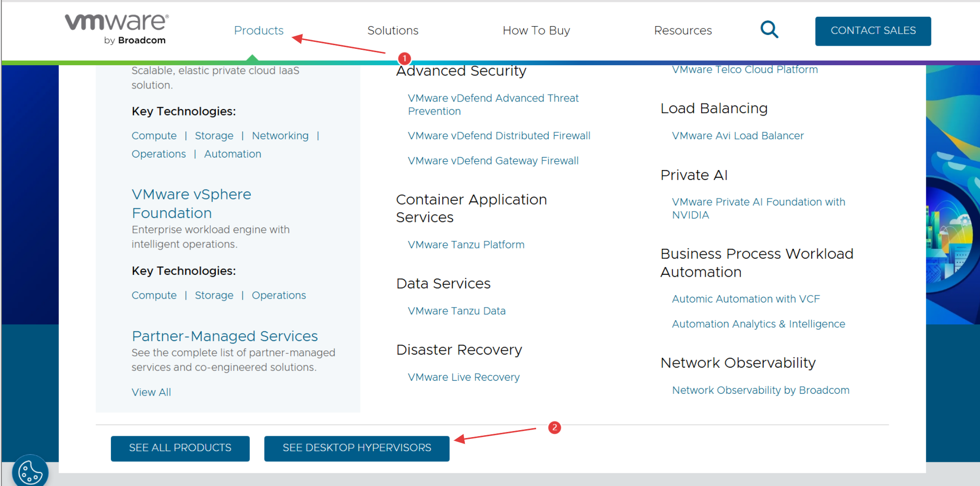Open the How To Buy menu

click(x=536, y=30)
